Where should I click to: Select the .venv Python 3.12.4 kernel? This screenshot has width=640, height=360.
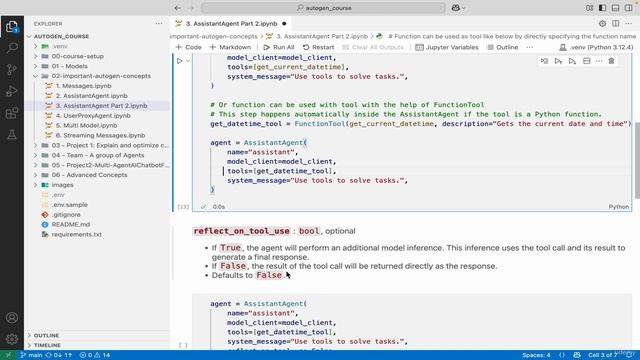[596, 47]
